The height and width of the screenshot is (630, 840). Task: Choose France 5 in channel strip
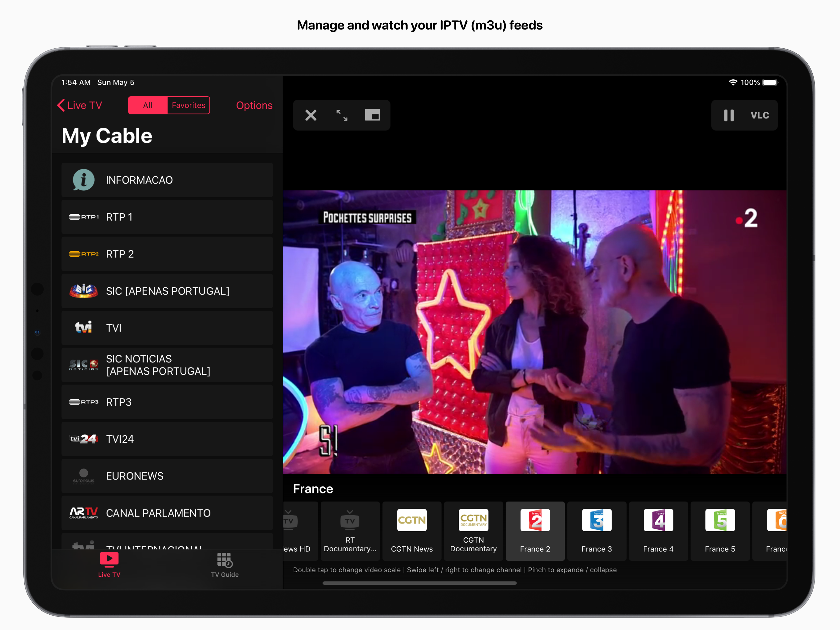pyautogui.click(x=719, y=530)
